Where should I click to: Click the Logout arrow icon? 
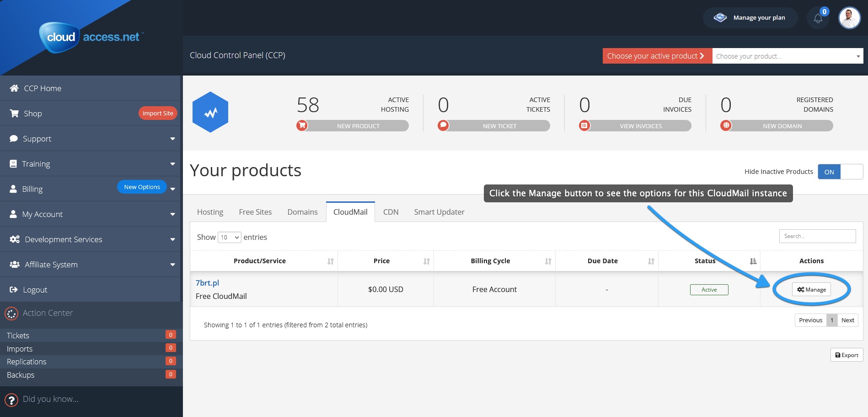click(x=14, y=289)
